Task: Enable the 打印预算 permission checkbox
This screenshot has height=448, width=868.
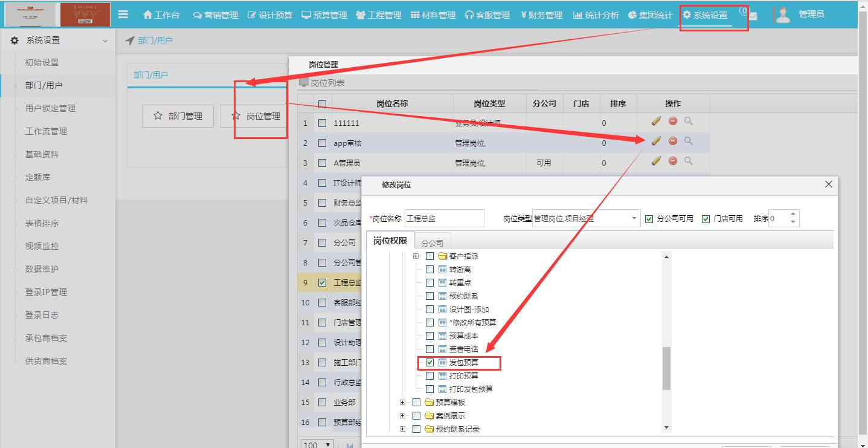Action: click(x=430, y=376)
